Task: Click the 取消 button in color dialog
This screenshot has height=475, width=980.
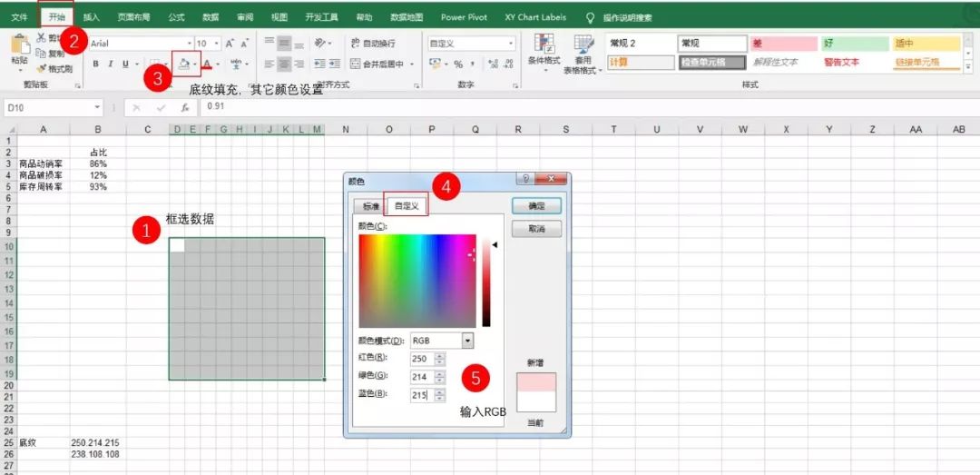Action: click(536, 229)
